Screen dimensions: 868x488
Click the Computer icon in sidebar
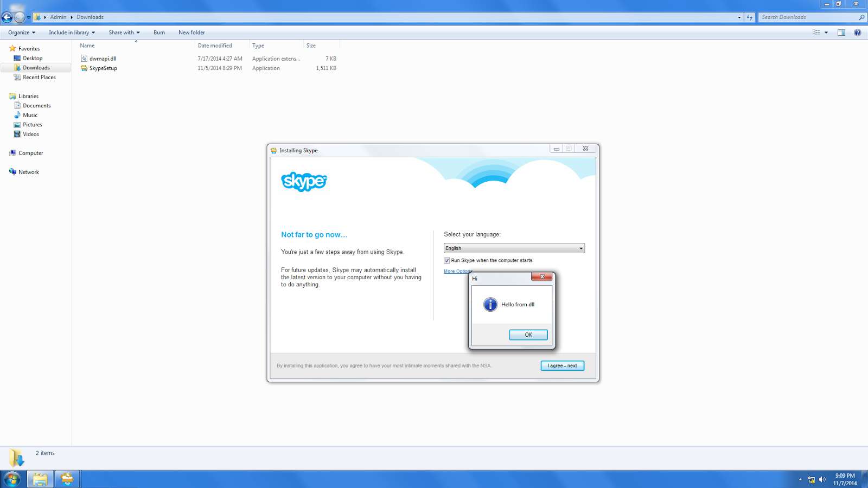tap(12, 153)
